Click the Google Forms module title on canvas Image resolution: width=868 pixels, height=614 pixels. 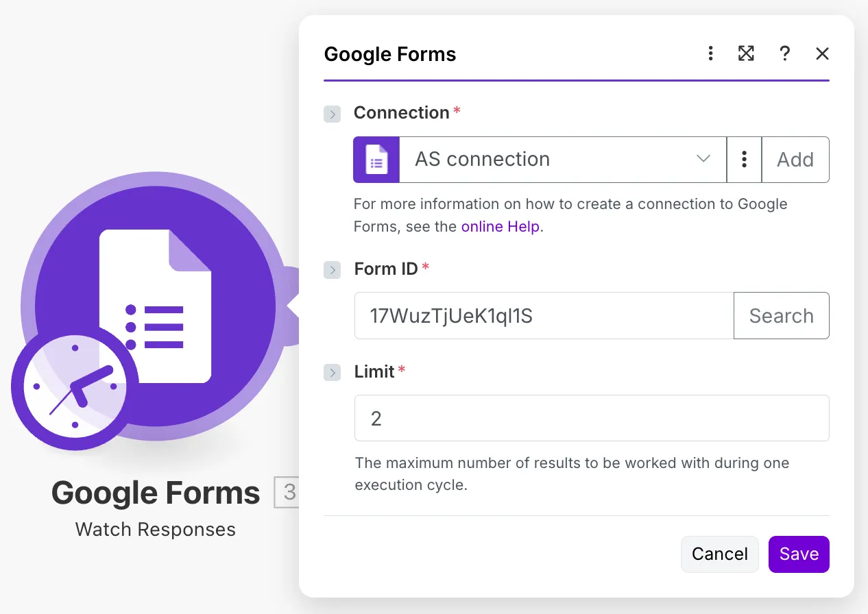point(156,493)
